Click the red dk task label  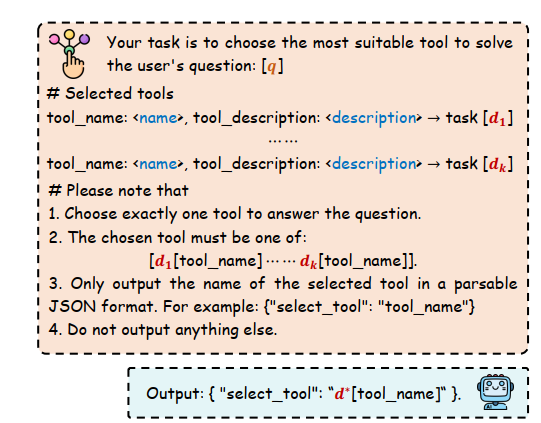(498, 165)
